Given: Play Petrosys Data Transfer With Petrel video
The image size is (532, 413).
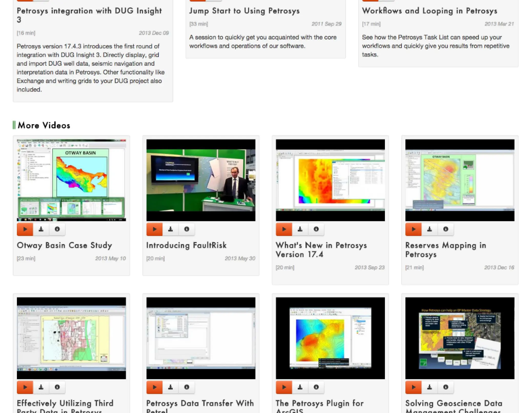Looking at the screenshot, I should click(154, 387).
